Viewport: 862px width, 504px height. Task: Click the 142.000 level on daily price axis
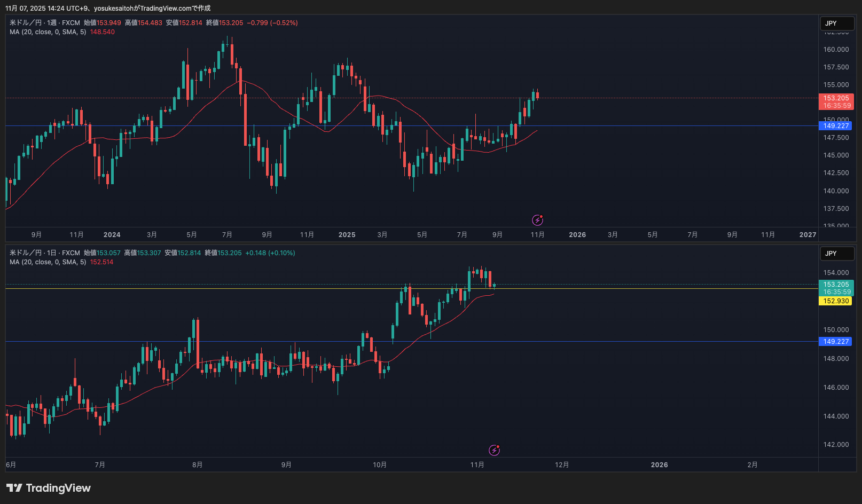tap(836, 445)
